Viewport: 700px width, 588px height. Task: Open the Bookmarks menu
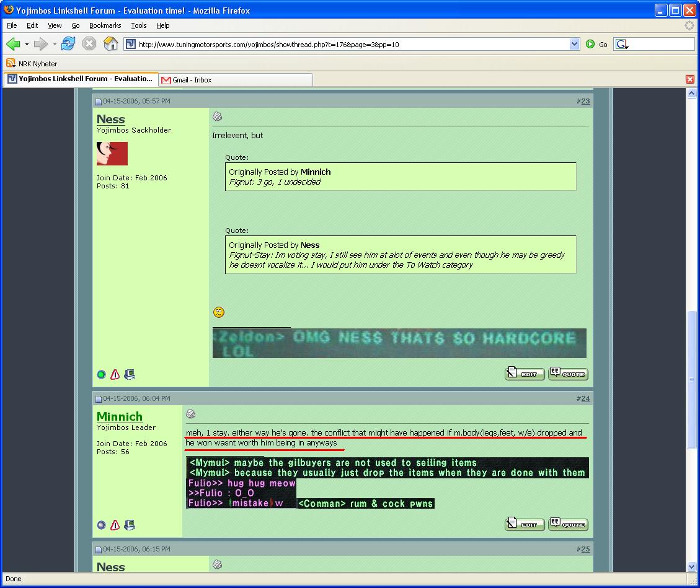click(105, 25)
